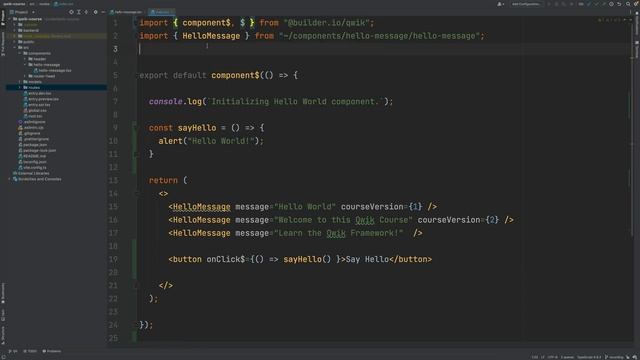
Task: Click routes in the breadcrumb bar
Action: 44,4
